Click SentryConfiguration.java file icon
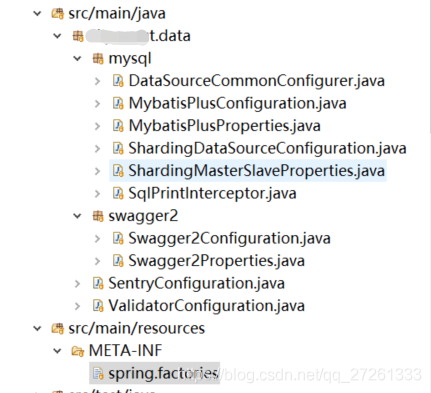The image size is (431, 393). 98,284
